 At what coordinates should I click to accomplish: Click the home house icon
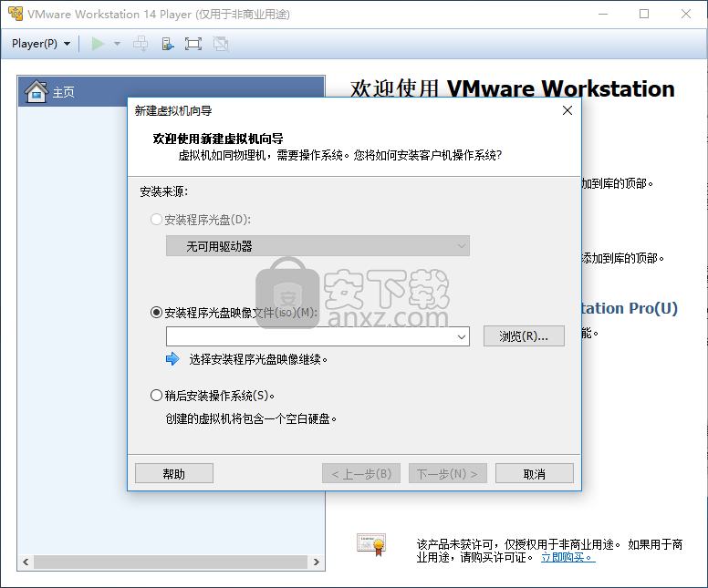tap(36, 91)
